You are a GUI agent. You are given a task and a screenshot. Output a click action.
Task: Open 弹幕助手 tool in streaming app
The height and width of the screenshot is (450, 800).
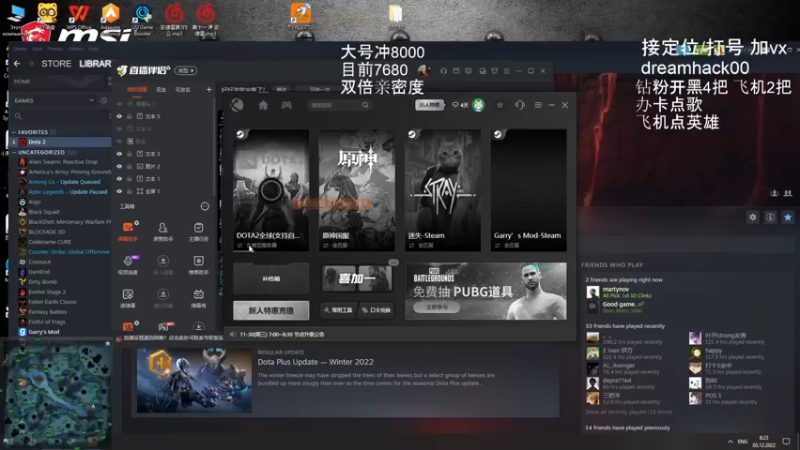pyautogui.click(x=128, y=231)
